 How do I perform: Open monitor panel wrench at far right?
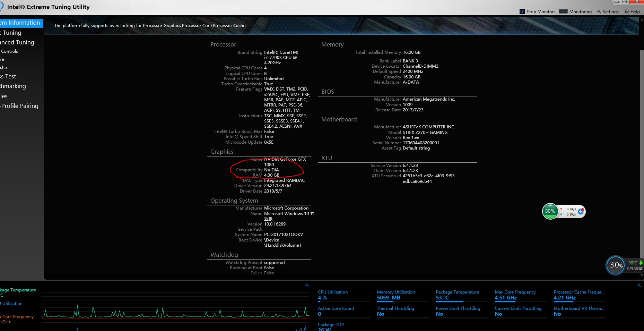[x=639, y=285]
